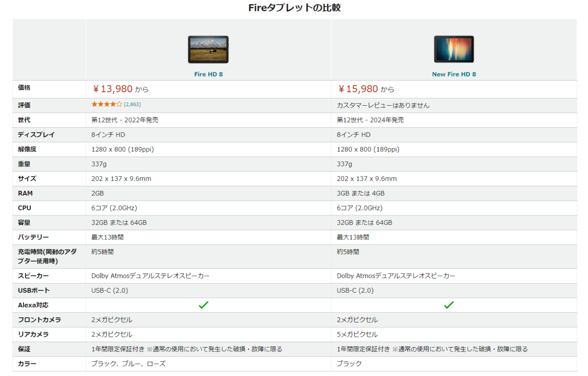Click the star rating icons for Fire HD 8
Image resolution: width=588 pixels, height=376 pixels.
click(x=108, y=105)
